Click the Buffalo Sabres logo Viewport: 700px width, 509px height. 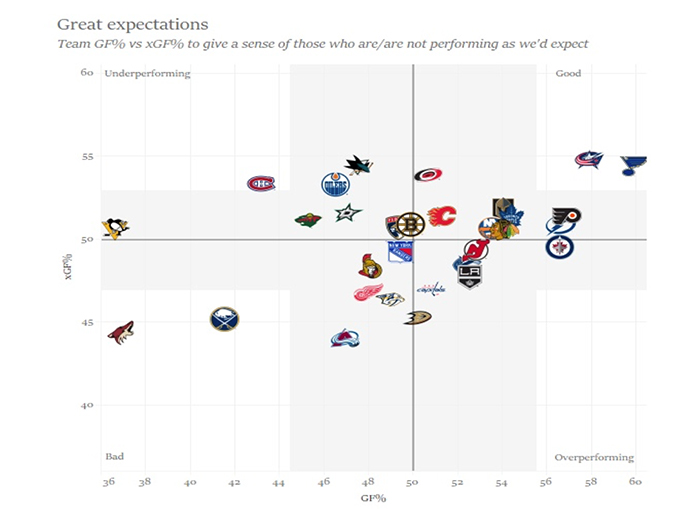click(225, 319)
